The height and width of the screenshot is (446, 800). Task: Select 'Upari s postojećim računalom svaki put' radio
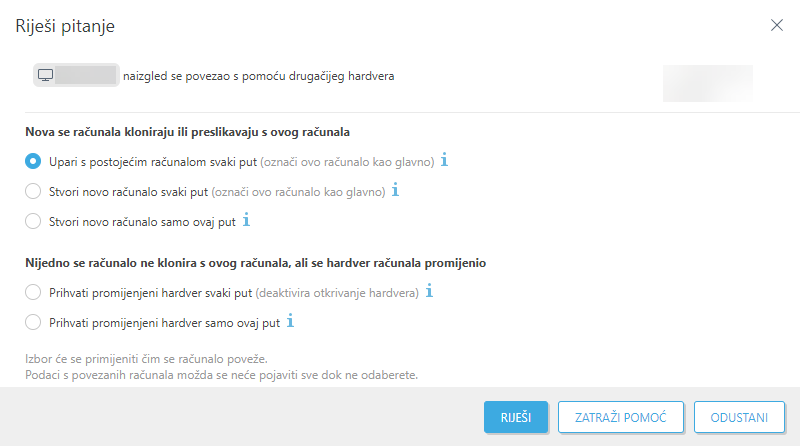point(33,161)
